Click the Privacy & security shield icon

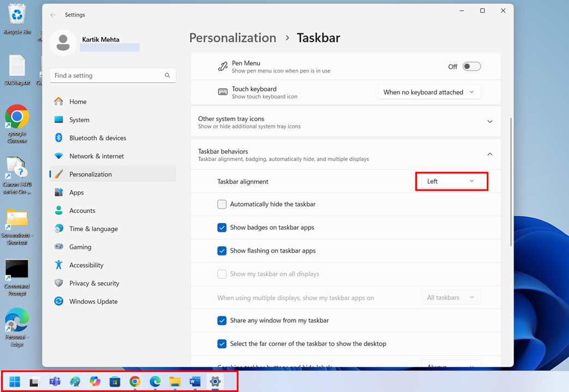click(x=58, y=283)
